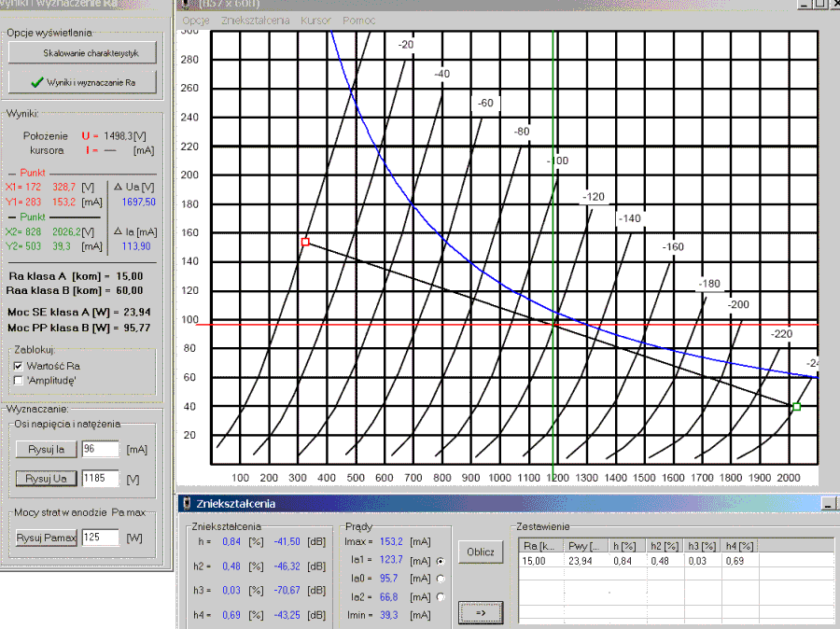Image resolution: width=840 pixels, height=629 pixels.
Task: Click the Δ Ia value 113,90
Action: [136, 246]
